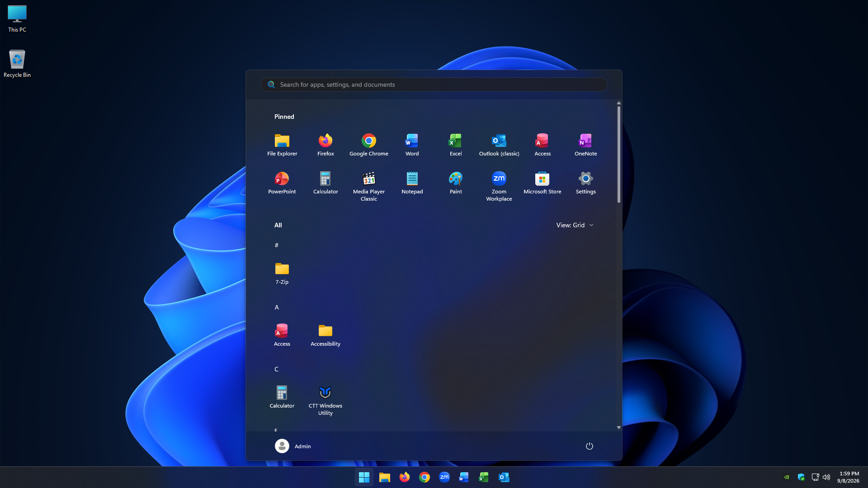The width and height of the screenshot is (868, 488).
Task: Click the Power button in Start menu
Action: point(590,446)
